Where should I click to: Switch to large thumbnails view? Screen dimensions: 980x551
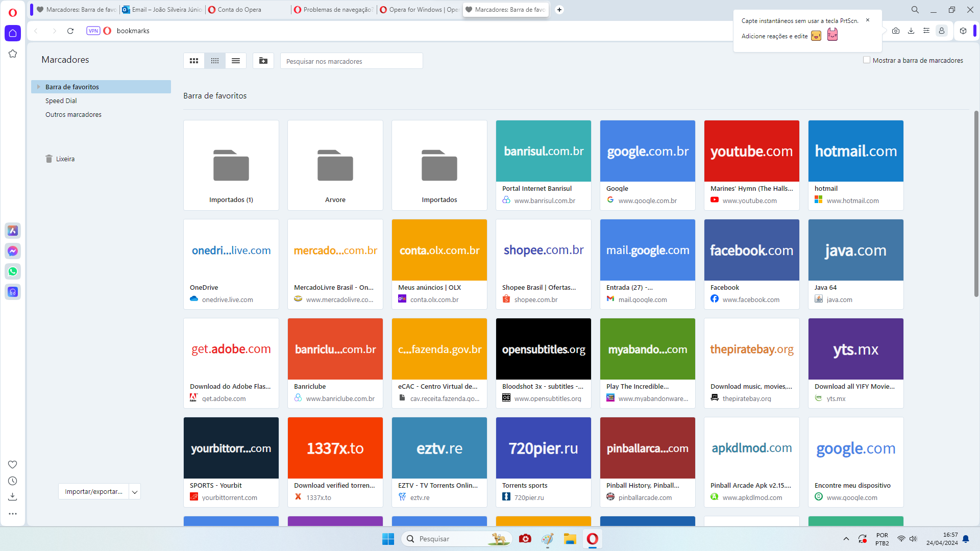194,61
